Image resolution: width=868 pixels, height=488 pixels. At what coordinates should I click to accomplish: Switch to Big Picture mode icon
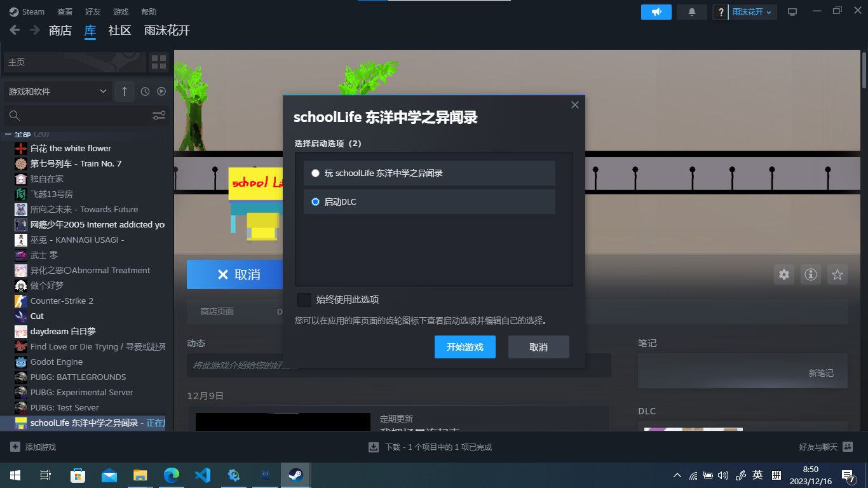tap(792, 12)
